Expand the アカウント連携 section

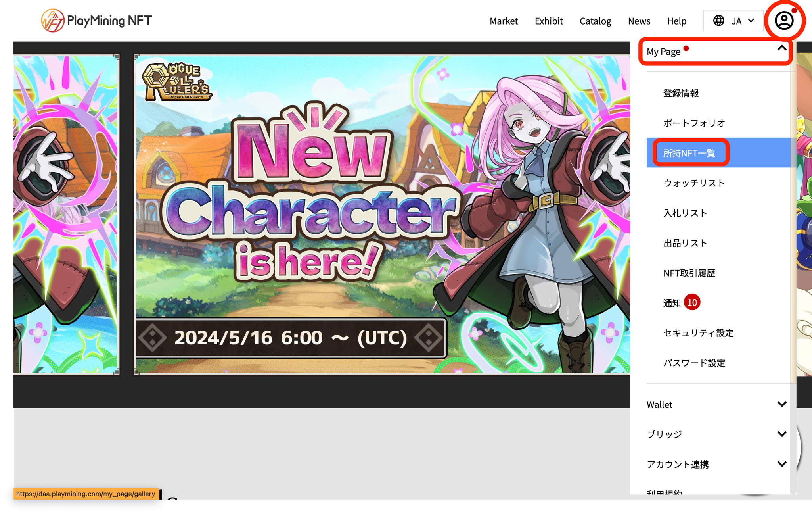pyautogui.click(x=716, y=464)
